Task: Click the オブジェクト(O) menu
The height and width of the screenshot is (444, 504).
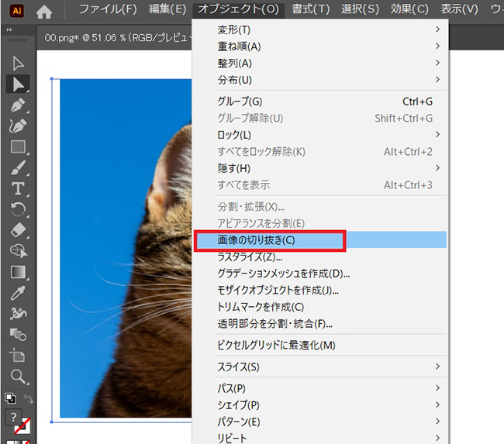Action: point(238,9)
